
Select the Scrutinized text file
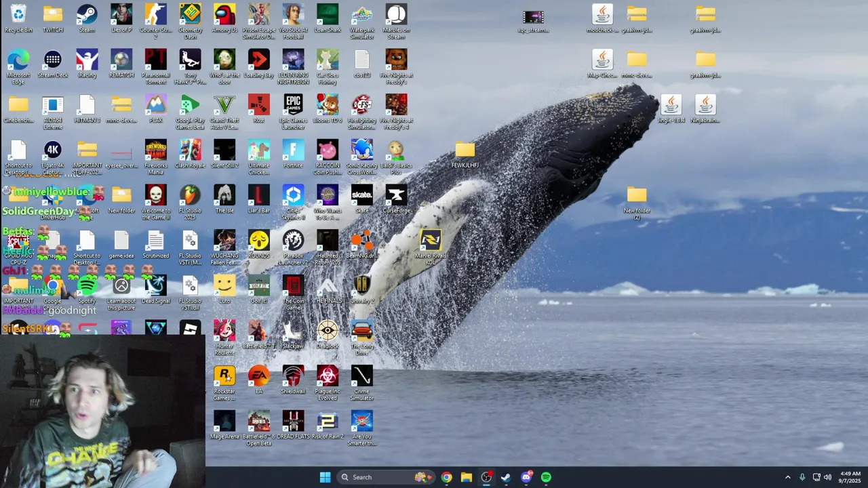pos(156,245)
